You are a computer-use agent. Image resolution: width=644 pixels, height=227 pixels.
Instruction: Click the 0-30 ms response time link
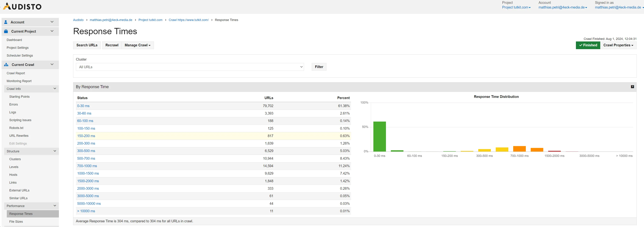coord(83,106)
